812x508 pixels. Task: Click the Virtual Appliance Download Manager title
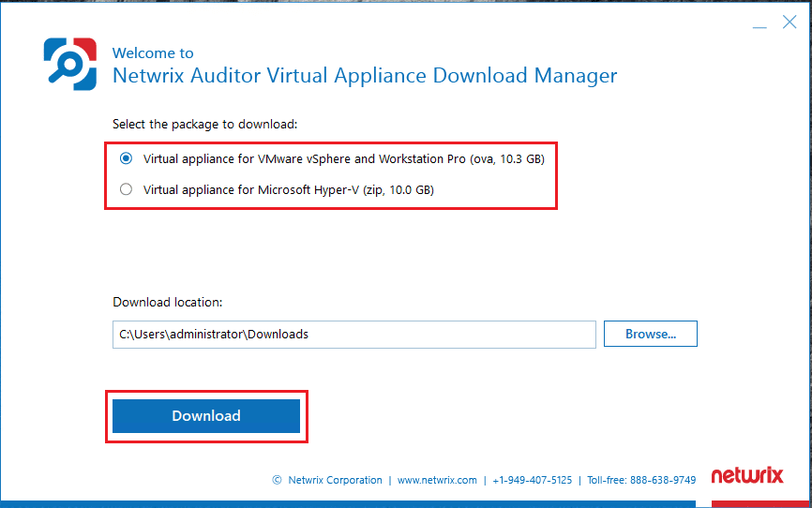[365, 76]
